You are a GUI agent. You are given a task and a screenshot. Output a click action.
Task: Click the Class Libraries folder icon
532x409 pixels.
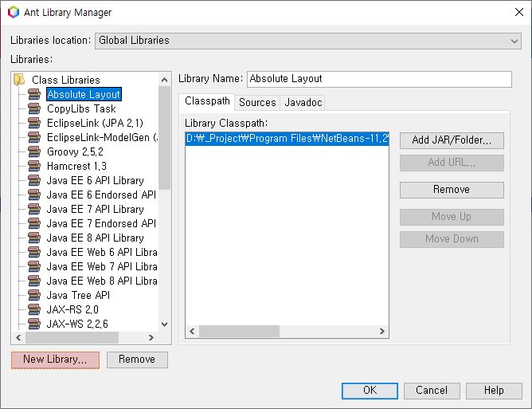(19, 80)
